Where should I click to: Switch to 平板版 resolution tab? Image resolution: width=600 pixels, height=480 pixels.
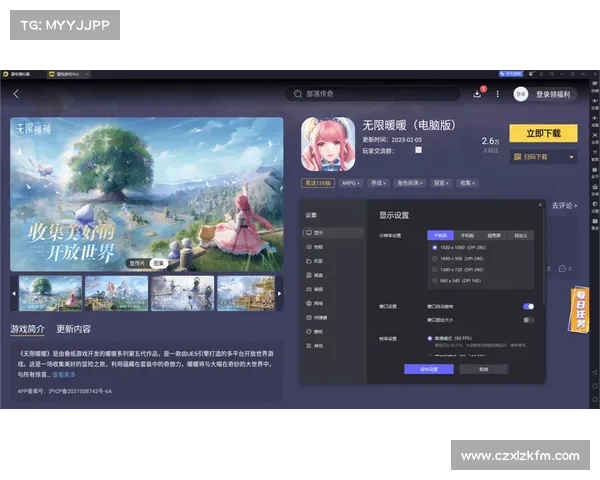click(440, 235)
